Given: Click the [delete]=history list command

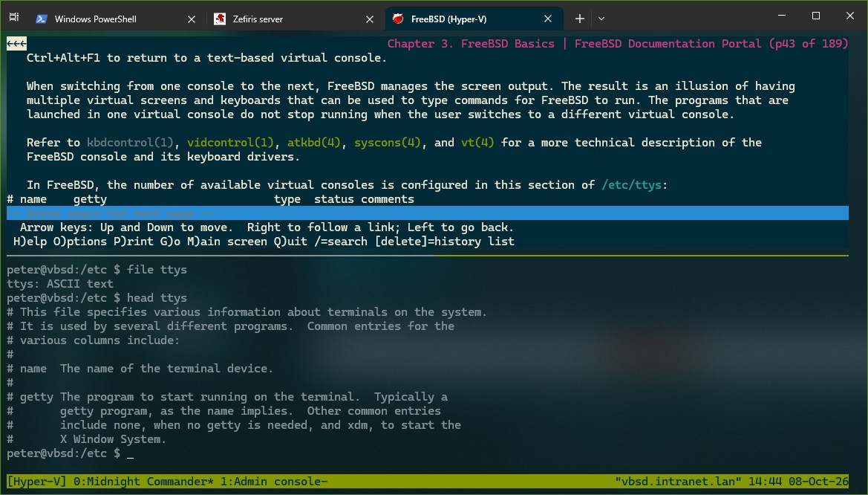Looking at the screenshot, I should [445, 241].
